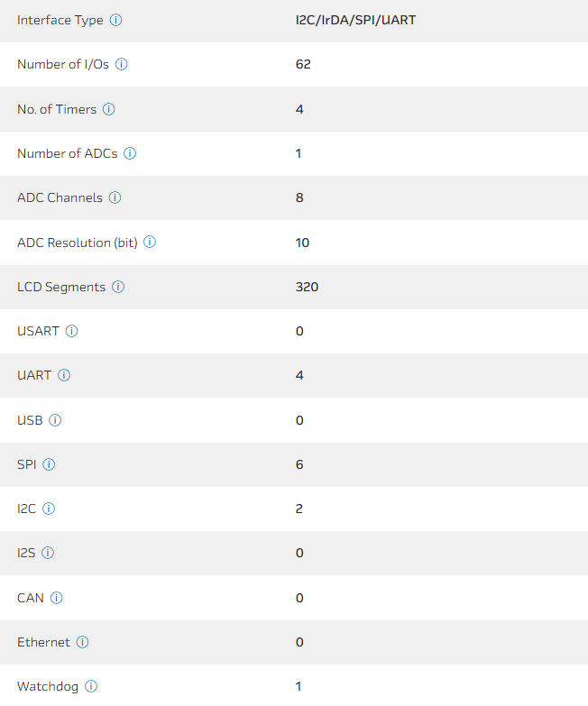Click the SPI info icon
This screenshot has height=706, width=588.
tap(49, 464)
